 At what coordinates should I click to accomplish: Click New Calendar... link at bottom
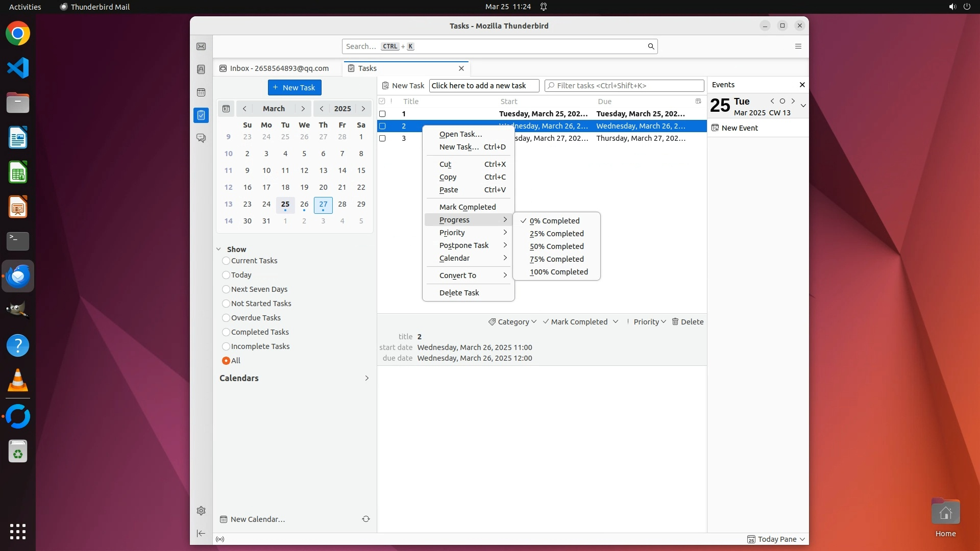(x=257, y=519)
